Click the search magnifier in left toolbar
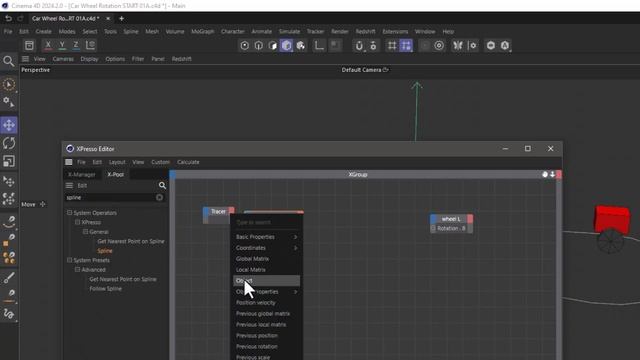This screenshot has height=360, width=640. [x=9, y=61]
